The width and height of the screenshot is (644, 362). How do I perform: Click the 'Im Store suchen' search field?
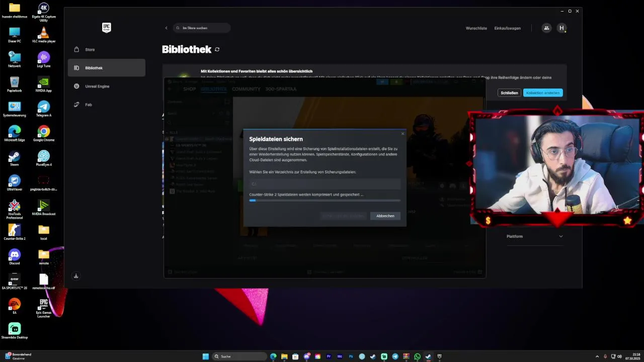tap(202, 28)
